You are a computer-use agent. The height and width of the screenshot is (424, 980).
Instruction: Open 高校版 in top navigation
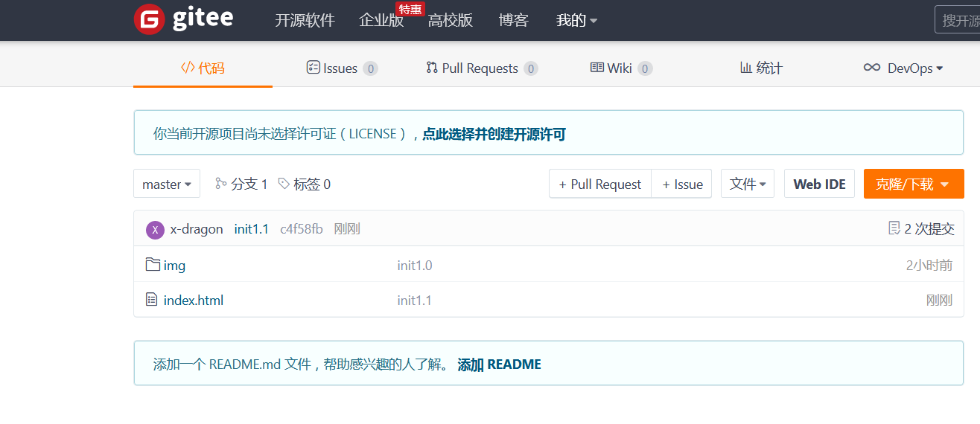point(451,20)
